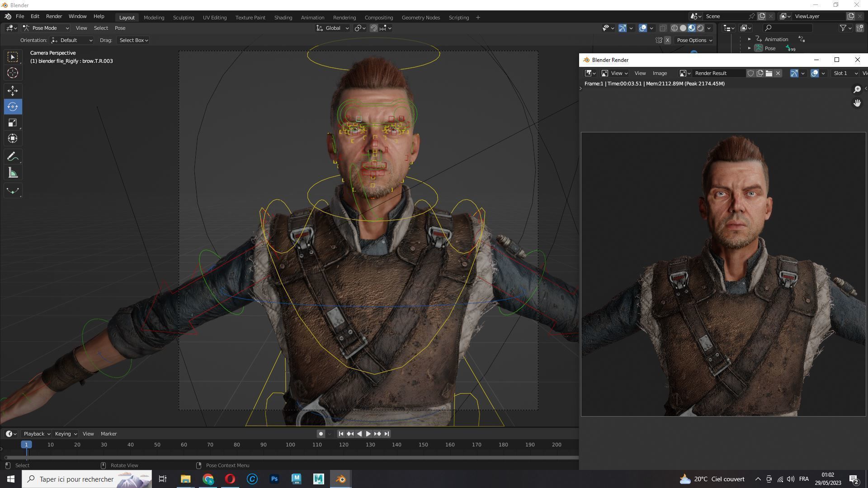868x488 pixels.
Task: Switch to material preview shading
Action: click(x=692, y=28)
